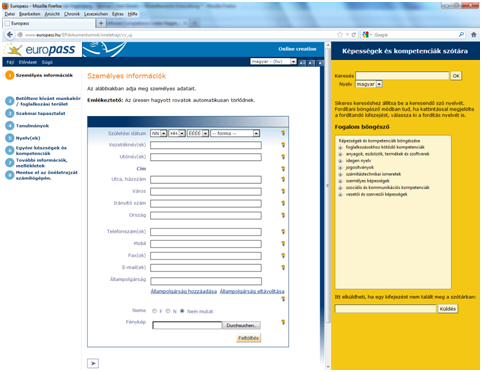
Task: Open the Chronik menu
Action: tap(72, 14)
